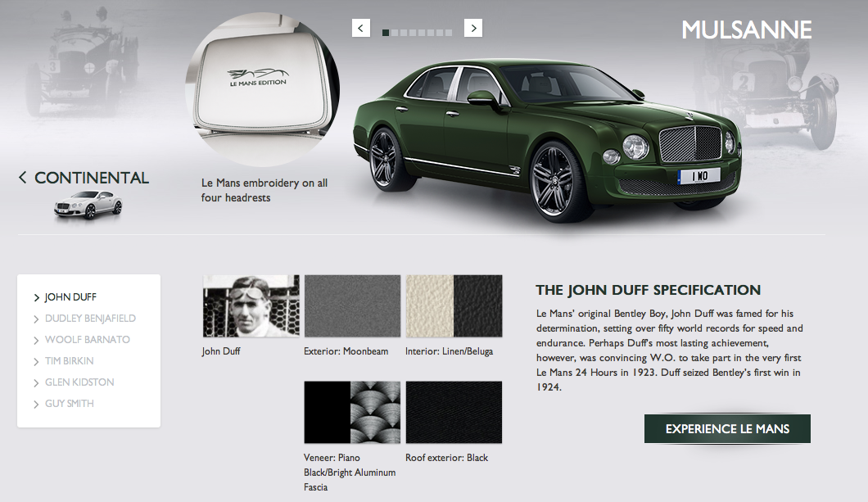This screenshot has width=868, height=502.
Task: Click the white Continental car thumbnail
Action: [x=88, y=206]
